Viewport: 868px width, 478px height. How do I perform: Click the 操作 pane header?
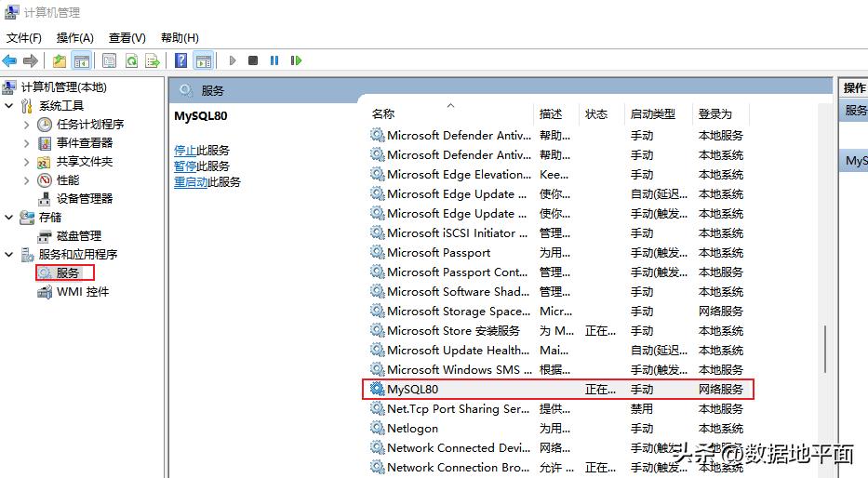854,88
